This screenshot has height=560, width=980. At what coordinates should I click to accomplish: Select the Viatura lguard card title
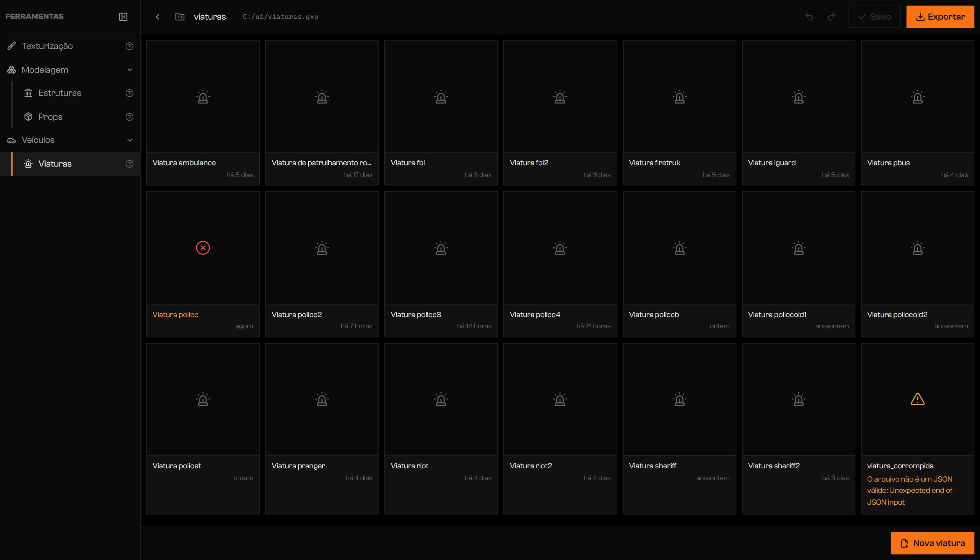click(x=771, y=163)
